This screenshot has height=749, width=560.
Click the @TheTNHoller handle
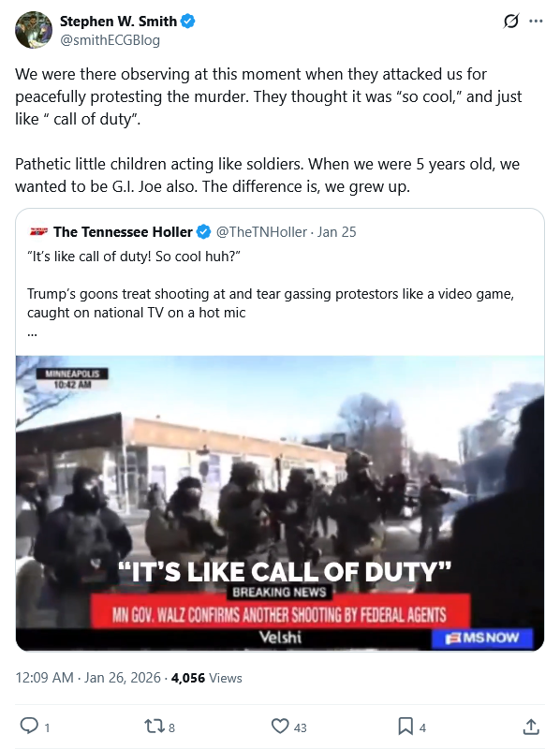click(261, 232)
